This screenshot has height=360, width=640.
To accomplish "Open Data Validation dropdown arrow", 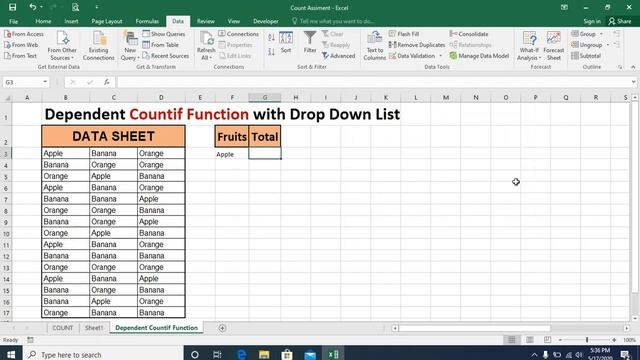I will click(x=440, y=56).
